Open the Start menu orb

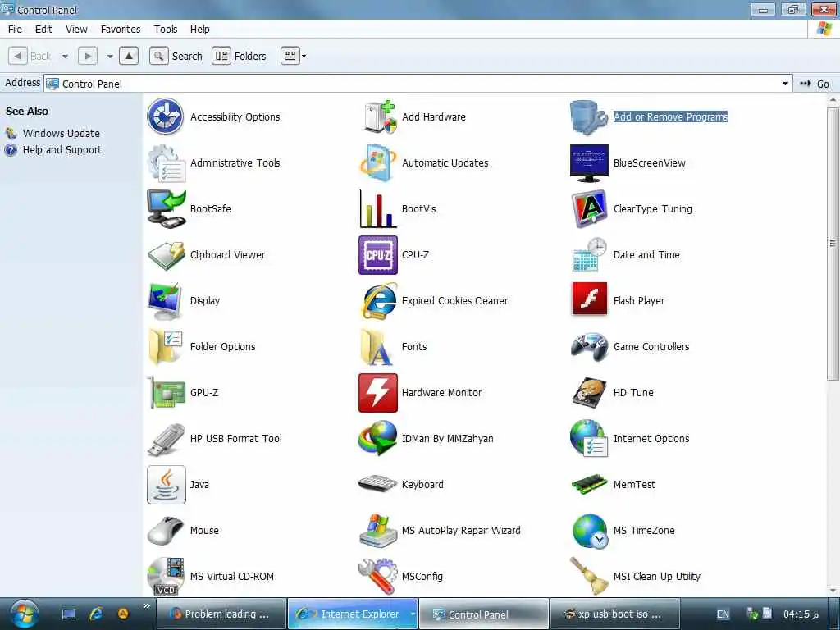pyautogui.click(x=24, y=614)
